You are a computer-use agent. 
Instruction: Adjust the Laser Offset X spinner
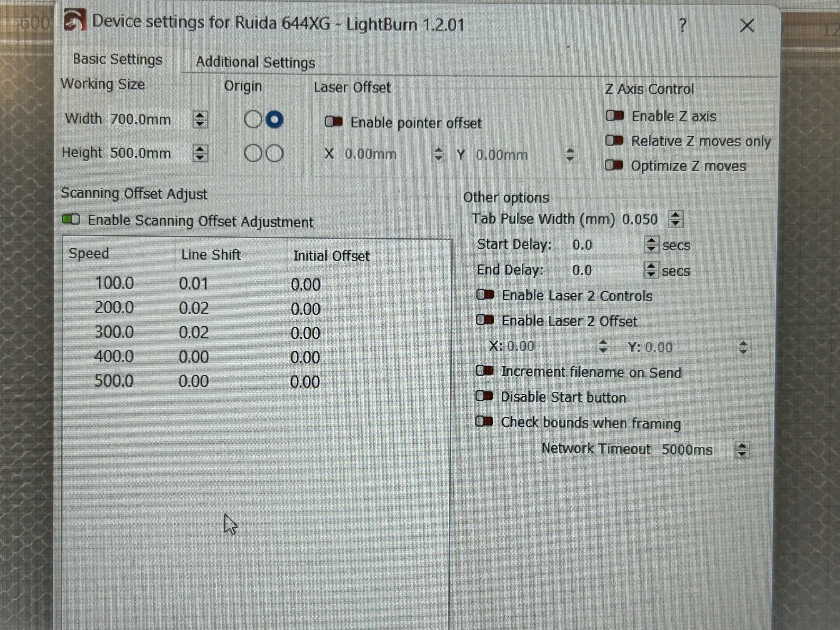pyautogui.click(x=438, y=154)
